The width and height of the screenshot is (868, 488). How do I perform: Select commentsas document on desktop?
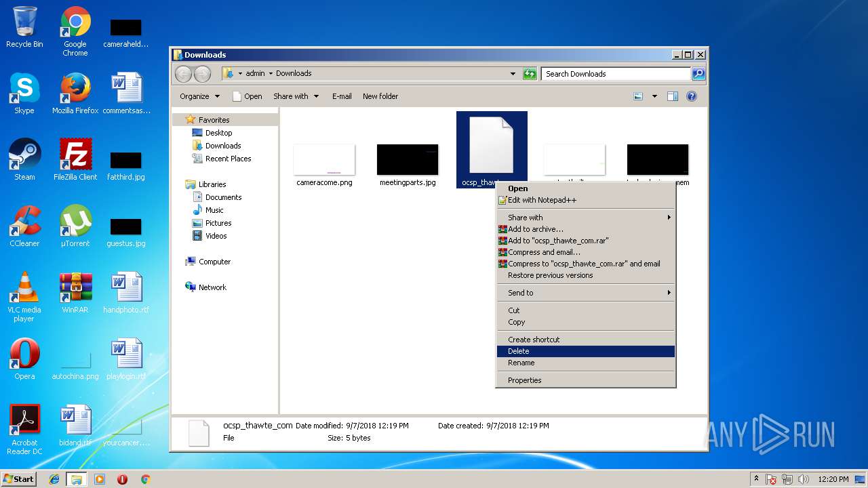click(x=126, y=94)
